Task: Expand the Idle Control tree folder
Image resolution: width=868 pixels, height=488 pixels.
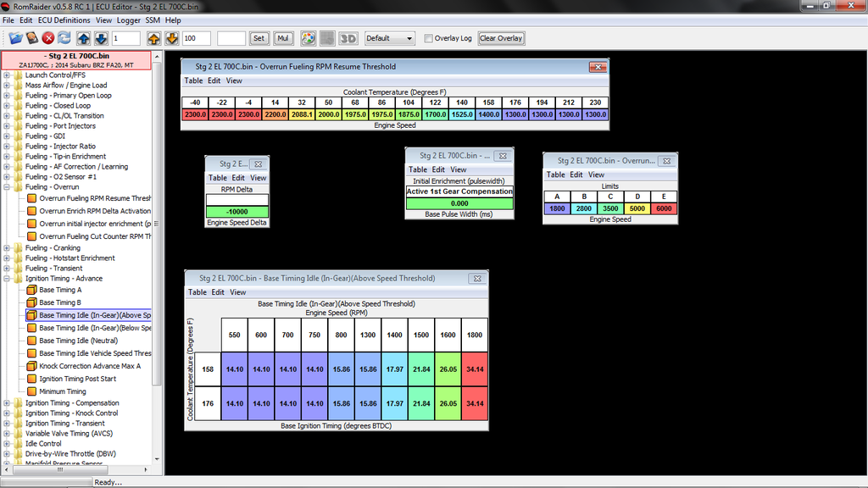Action: 7,444
